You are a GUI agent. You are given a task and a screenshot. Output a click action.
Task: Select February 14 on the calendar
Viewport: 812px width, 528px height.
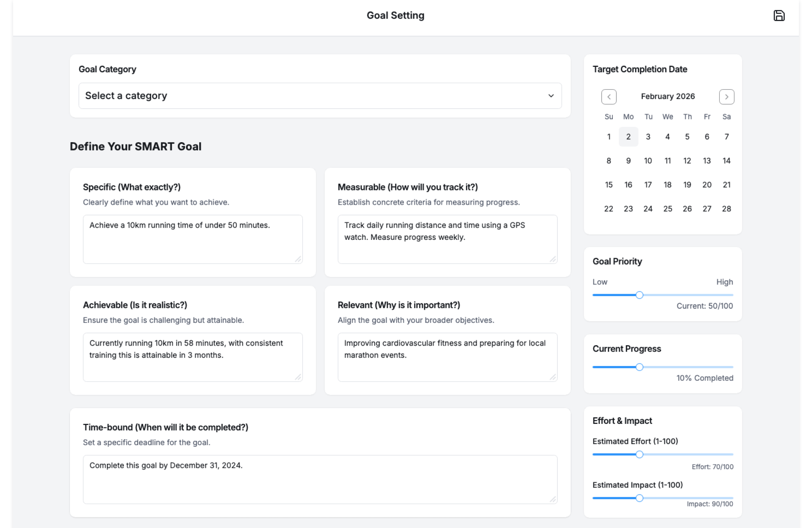726,161
